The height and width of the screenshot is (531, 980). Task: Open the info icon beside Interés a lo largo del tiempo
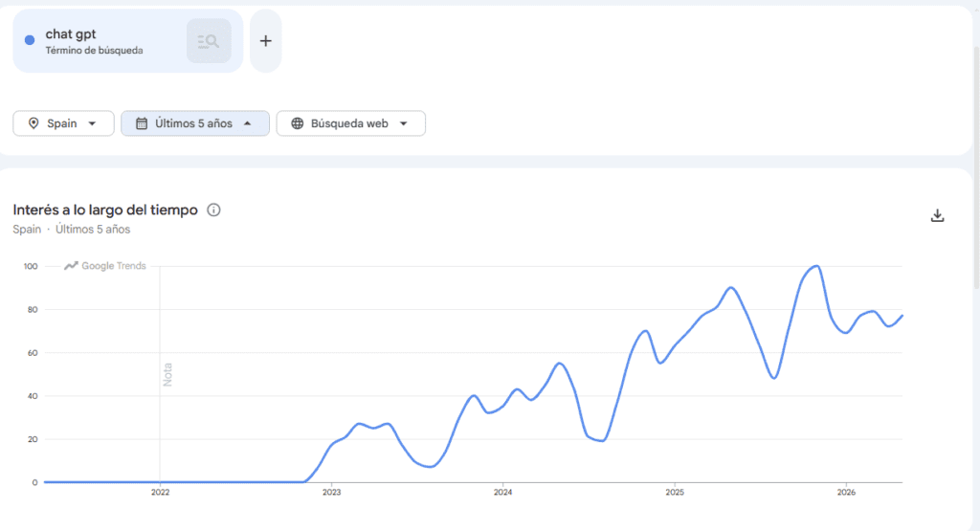coord(213,210)
